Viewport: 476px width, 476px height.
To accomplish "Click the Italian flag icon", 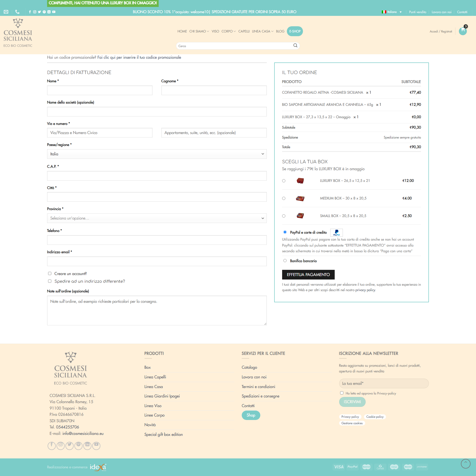I will click(384, 12).
